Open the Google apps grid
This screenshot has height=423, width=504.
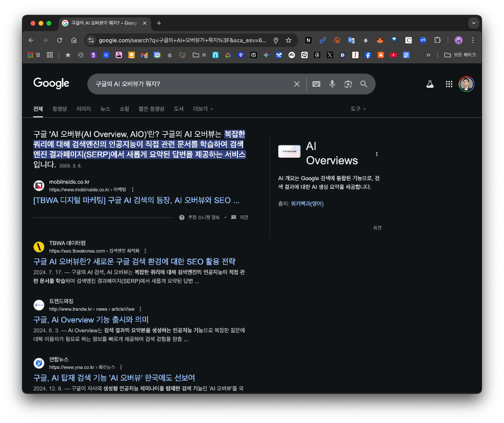[449, 84]
